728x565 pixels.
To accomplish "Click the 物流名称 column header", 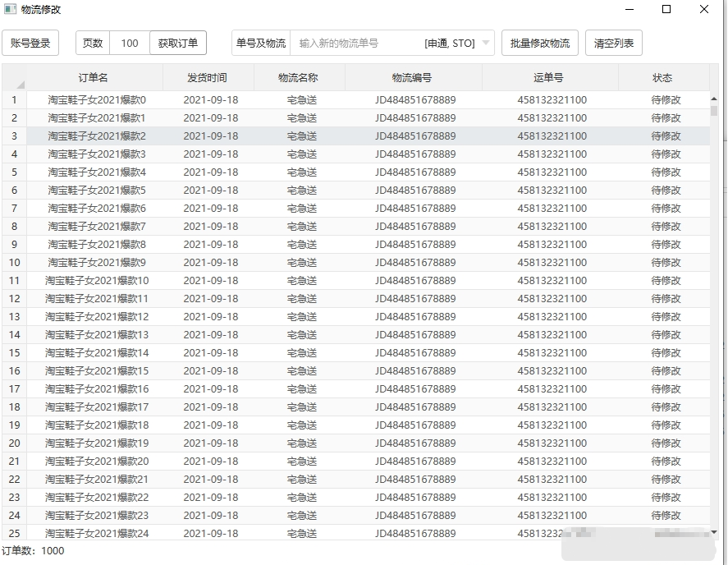I will click(x=299, y=78).
